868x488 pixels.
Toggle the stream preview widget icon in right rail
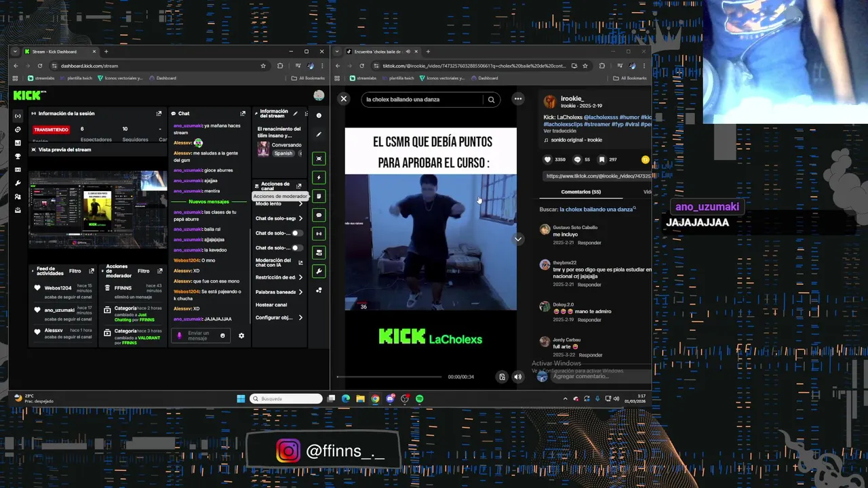(319, 159)
